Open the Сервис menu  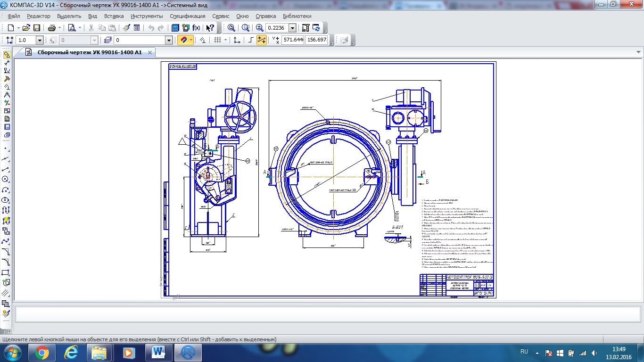[221, 16]
